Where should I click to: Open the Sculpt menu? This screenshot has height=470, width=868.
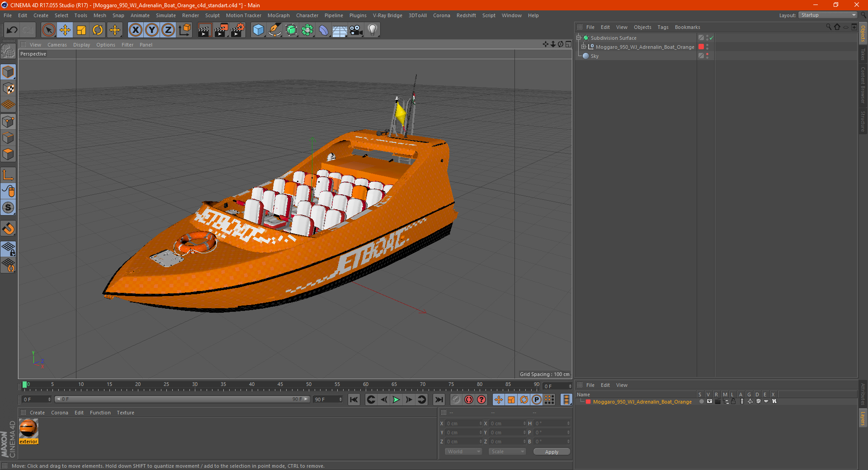coord(212,15)
